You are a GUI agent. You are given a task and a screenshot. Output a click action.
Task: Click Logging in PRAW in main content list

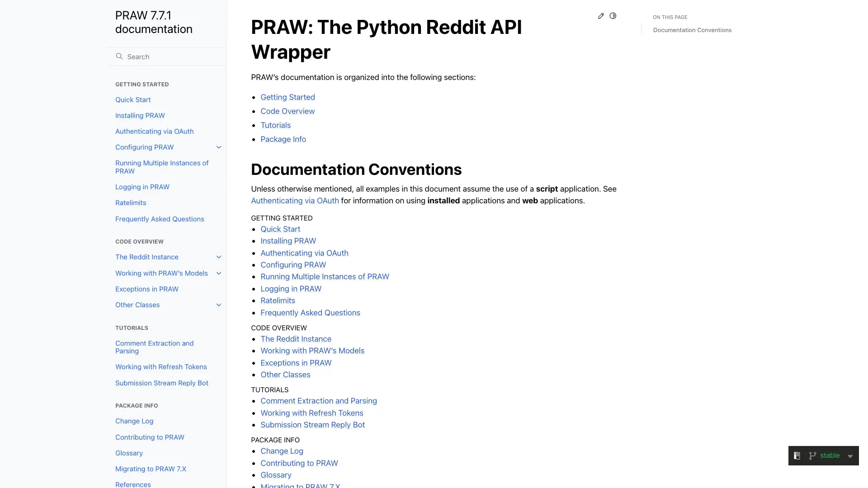pyautogui.click(x=291, y=289)
